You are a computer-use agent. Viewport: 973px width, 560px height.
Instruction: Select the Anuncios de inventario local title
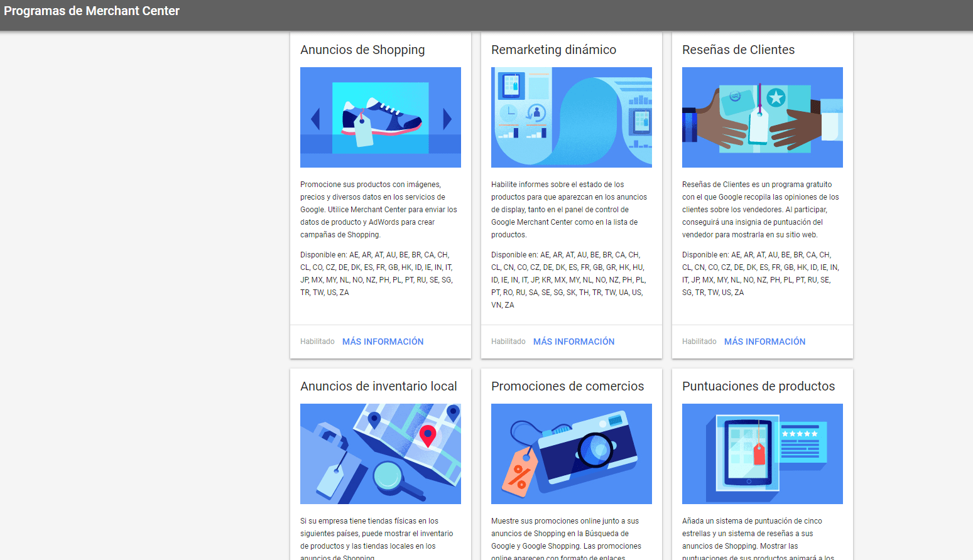tap(379, 386)
